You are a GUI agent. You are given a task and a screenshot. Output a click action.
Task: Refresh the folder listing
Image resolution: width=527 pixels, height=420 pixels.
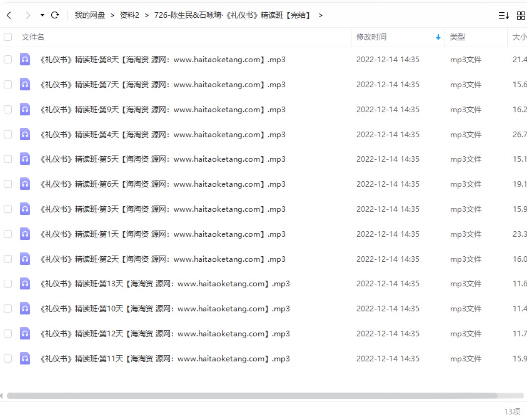click(55, 15)
